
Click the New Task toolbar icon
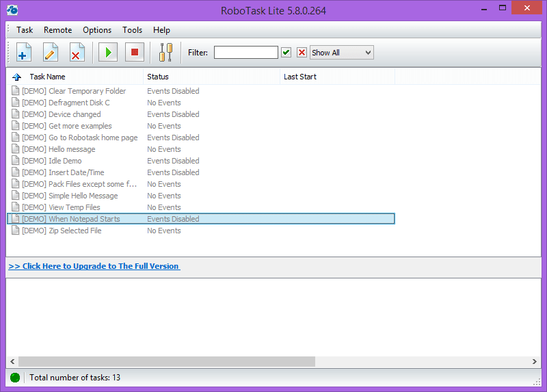pyautogui.click(x=24, y=53)
